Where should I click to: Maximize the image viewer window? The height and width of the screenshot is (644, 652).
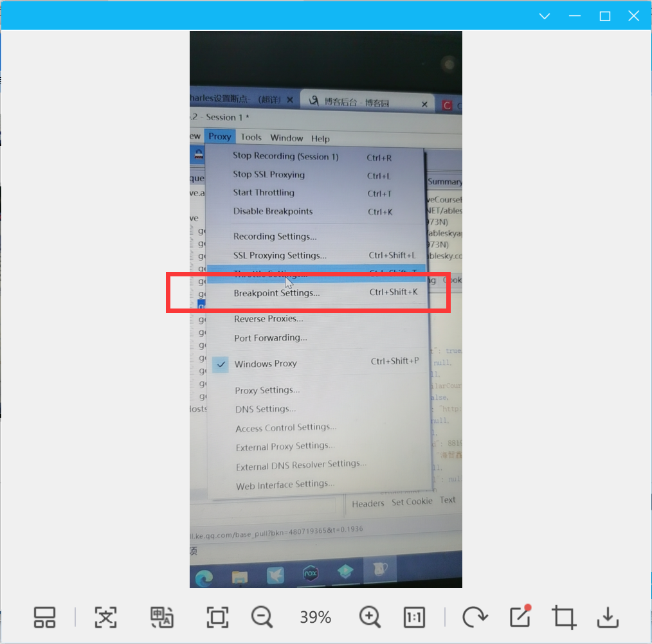604,16
